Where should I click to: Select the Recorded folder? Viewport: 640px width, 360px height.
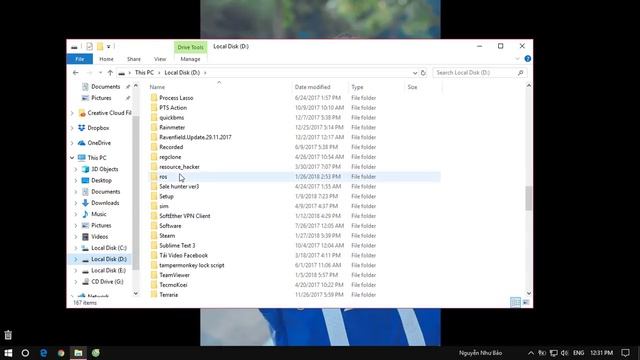pos(171,147)
